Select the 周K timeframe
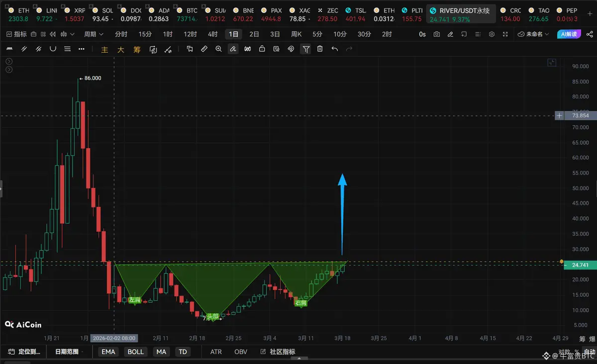The width and height of the screenshot is (597, 364). pos(296,34)
